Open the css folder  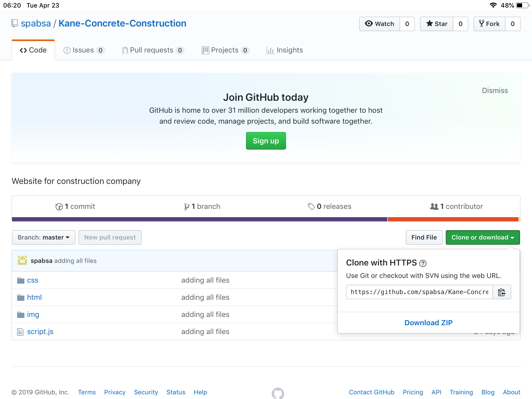[32, 280]
